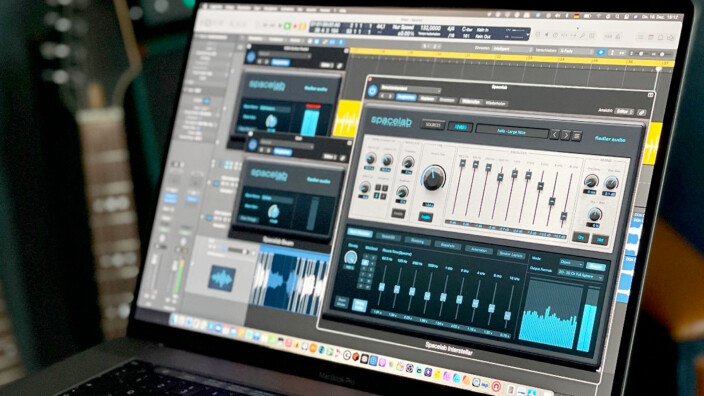Click the blue compare button in the large Spacelab header
The image size is (704, 396).
point(406,97)
